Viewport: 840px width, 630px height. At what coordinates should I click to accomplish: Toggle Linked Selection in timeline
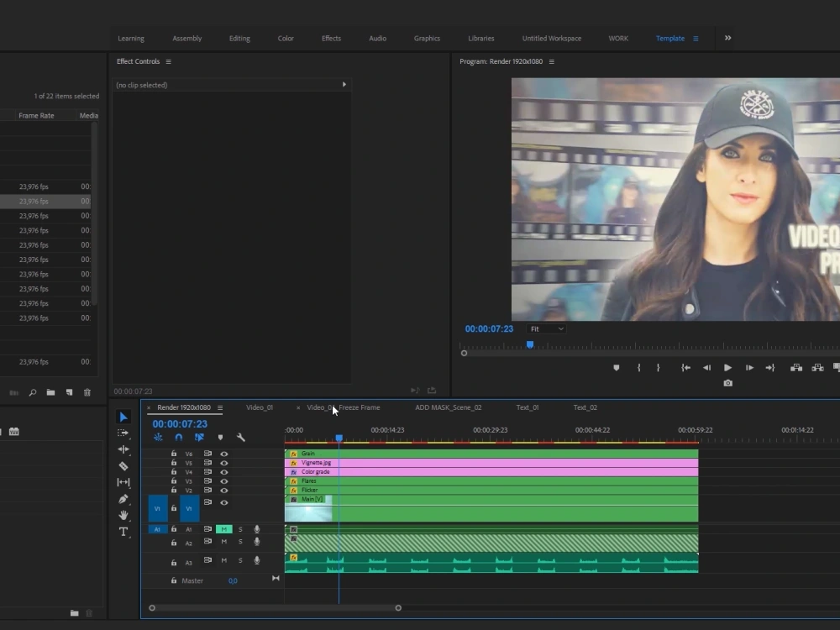[x=199, y=438]
